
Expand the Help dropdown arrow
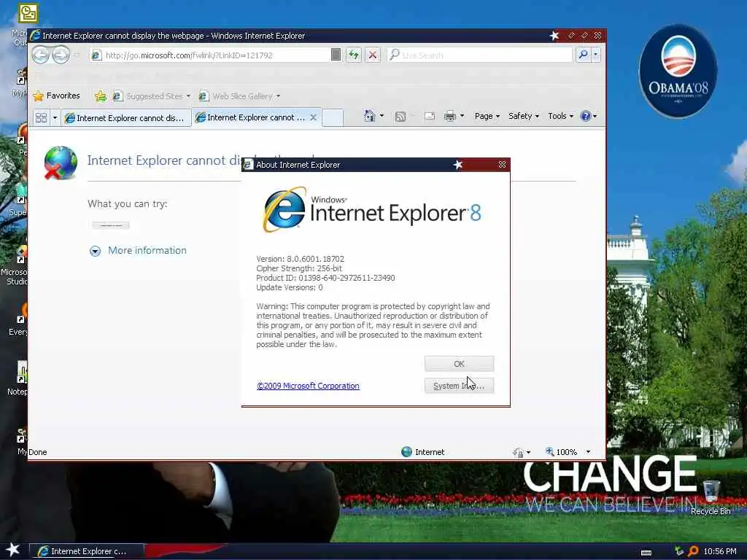pyautogui.click(x=595, y=116)
